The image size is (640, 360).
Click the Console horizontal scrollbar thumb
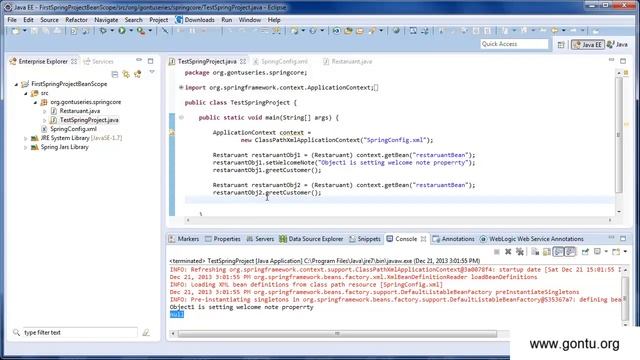pos(337,333)
